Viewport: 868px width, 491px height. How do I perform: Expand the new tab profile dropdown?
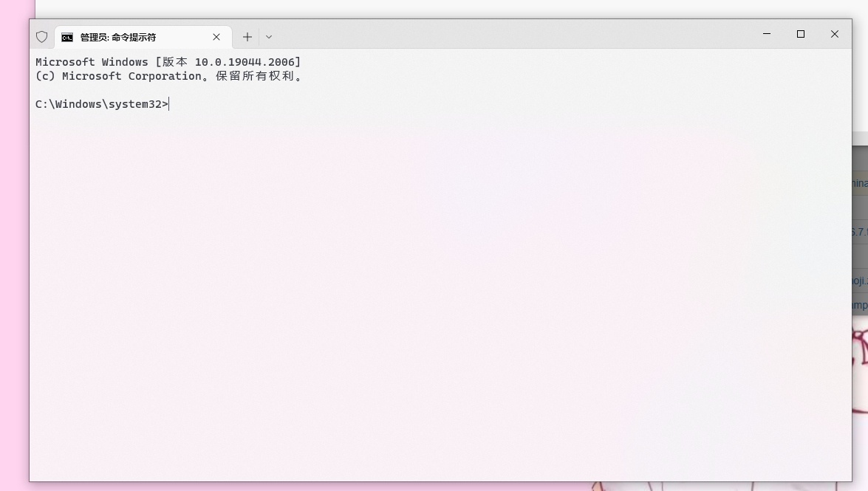pyautogui.click(x=269, y=37)
